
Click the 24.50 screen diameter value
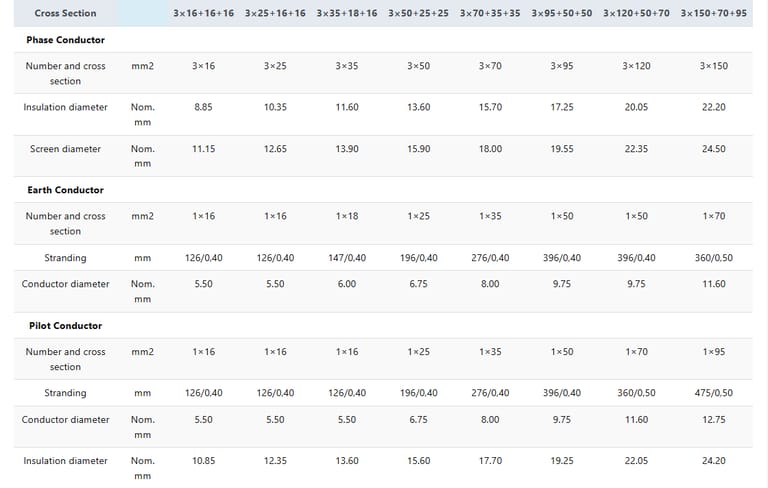714,149
